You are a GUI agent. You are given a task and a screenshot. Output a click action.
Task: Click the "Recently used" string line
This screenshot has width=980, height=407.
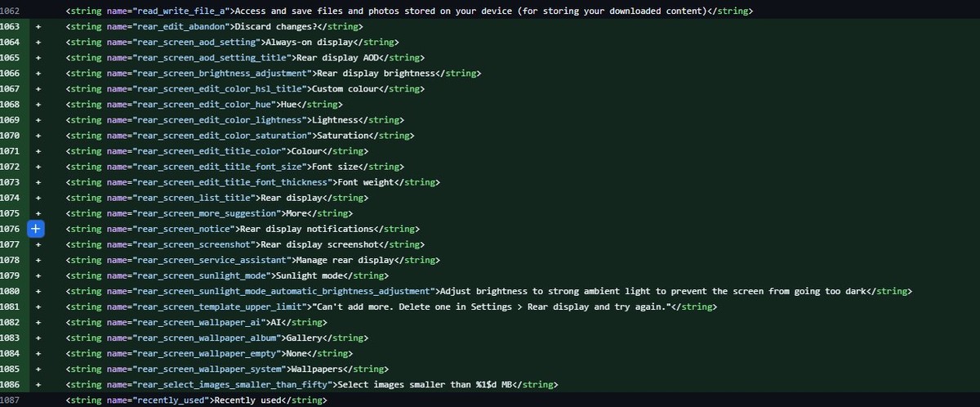[196, 400]
